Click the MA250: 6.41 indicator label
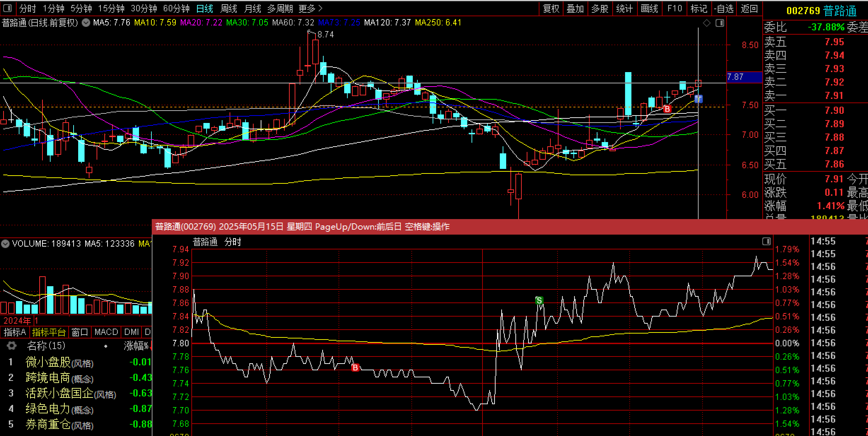Image resolution: width=868 pixels, height=436 pixels. [x=438, y=23]
